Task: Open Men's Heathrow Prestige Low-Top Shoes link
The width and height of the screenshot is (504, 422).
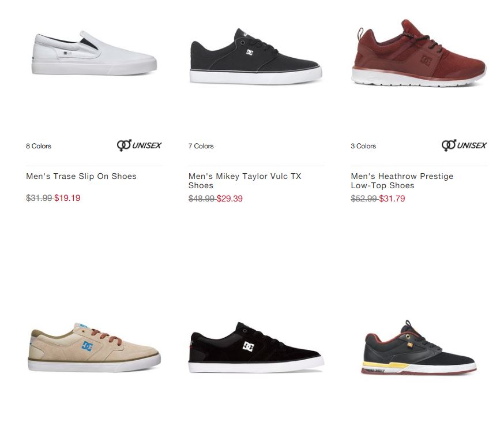Action: point(402,181)
